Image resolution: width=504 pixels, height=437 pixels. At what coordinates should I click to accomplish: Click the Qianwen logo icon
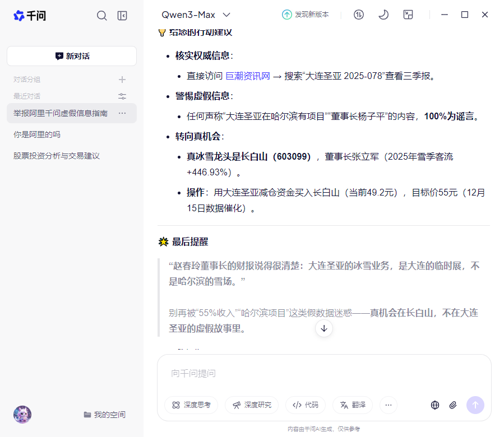point(19,16)
